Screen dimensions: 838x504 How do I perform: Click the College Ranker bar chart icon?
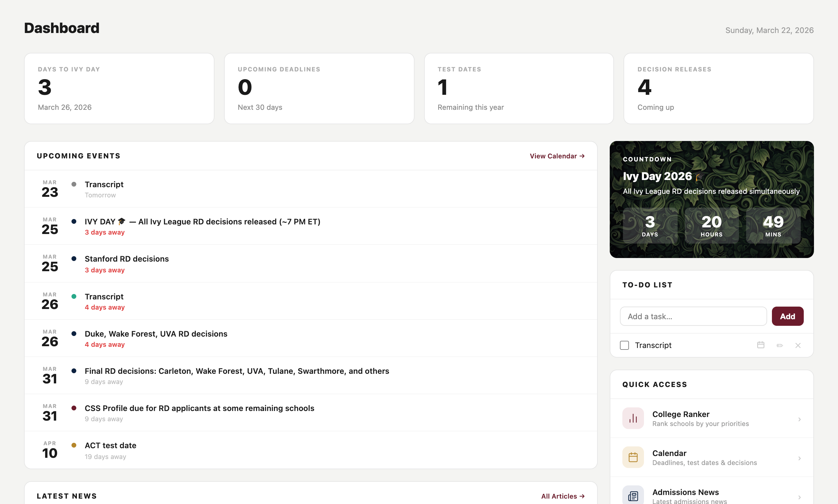633,418
